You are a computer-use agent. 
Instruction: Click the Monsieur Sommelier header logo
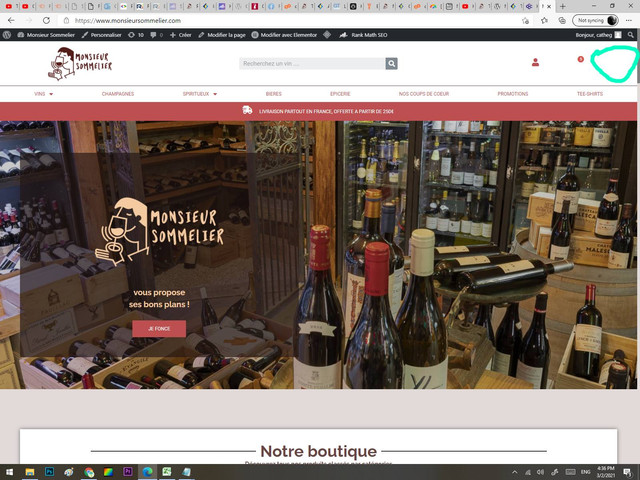click(80, 64)
